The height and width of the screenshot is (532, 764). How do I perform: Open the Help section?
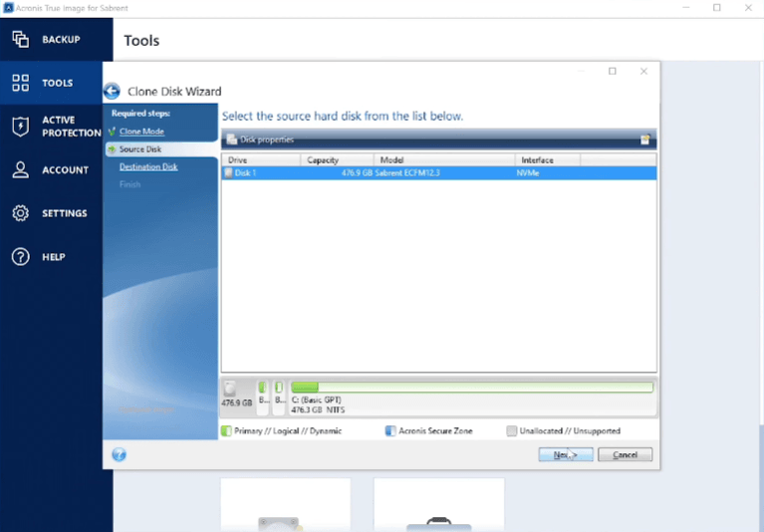(x=51, y=257)
